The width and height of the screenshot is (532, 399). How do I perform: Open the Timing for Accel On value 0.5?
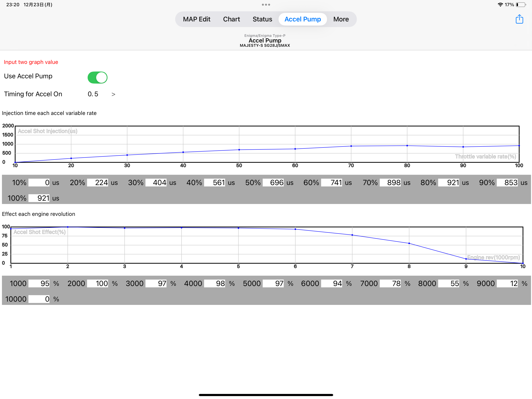pos(93,94)
